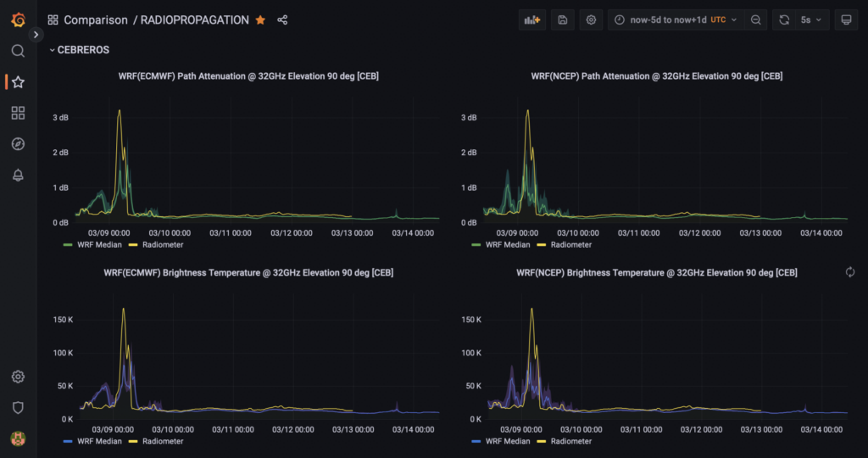Click yellow Radiometer swatch in the NCEP Attenuation legend
Screen dimensions: 868x458
point(542,245)
